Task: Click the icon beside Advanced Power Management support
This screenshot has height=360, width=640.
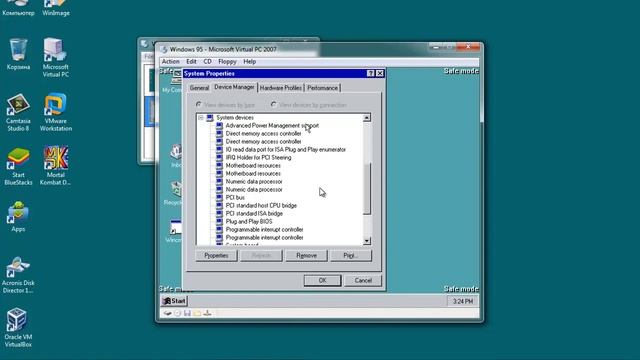Action: point(219,125)
